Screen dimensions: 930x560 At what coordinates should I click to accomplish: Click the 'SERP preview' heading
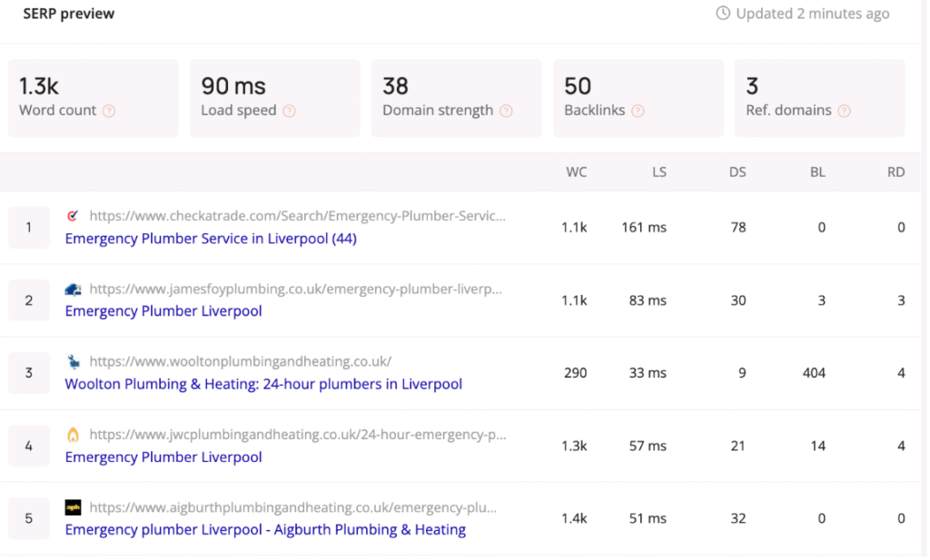[69, 14]
